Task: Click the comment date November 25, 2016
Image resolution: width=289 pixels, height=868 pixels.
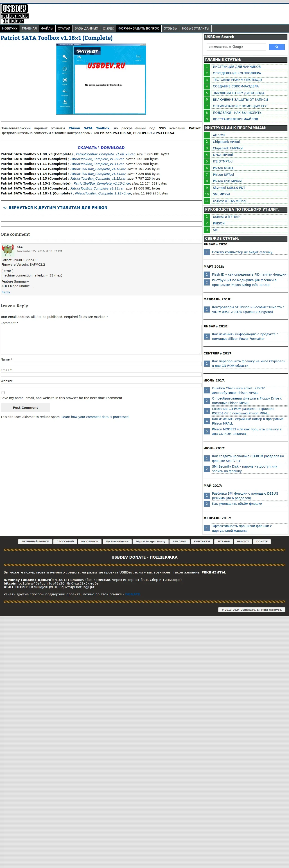Action: (40, 251)
